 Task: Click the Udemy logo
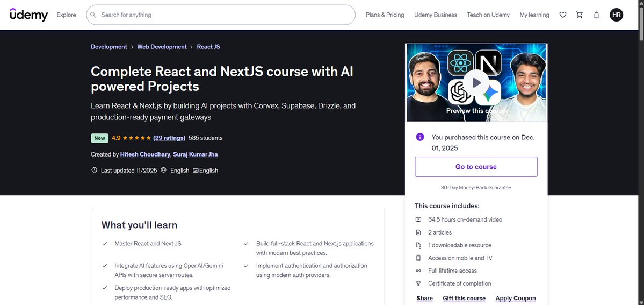coord(29,15)
